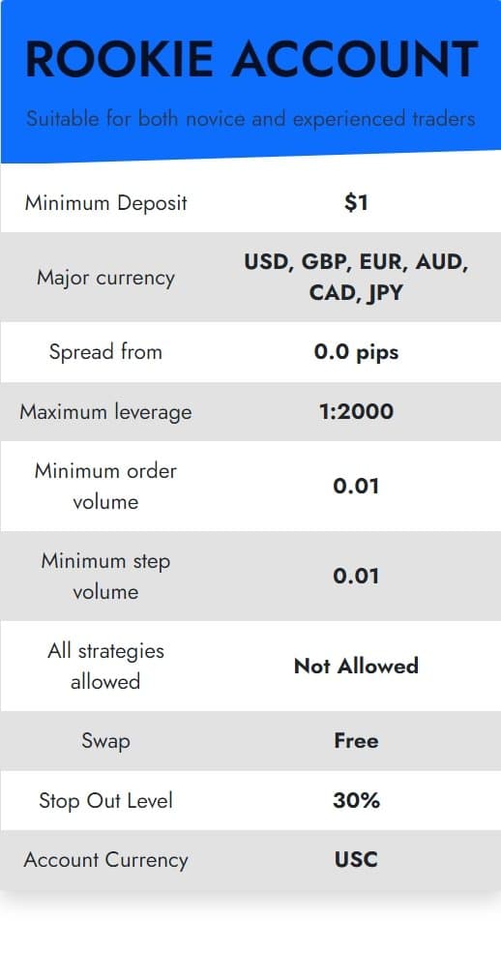Click the ROOKIE ACCOUNT heading

point(251,60)
